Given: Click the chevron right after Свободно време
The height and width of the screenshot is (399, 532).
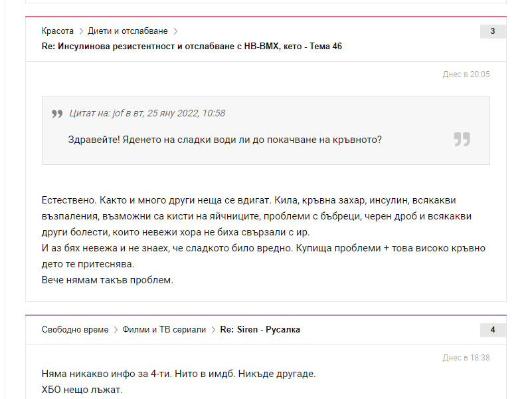Looking at the screenshot, I should coord(115,330).
